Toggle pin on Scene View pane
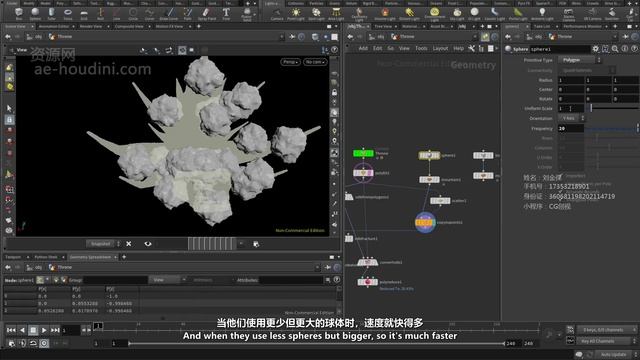Screen dimensions: 640x360 pyautogui.click(x=292, y=37)
